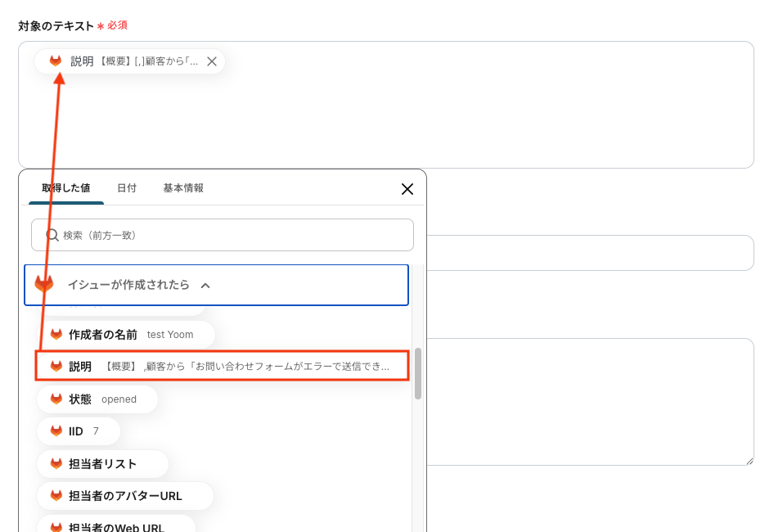The width and height of the screenshot is (774, 532).
Task: Click the 必須 required marker text
Action: pos(118,25)
